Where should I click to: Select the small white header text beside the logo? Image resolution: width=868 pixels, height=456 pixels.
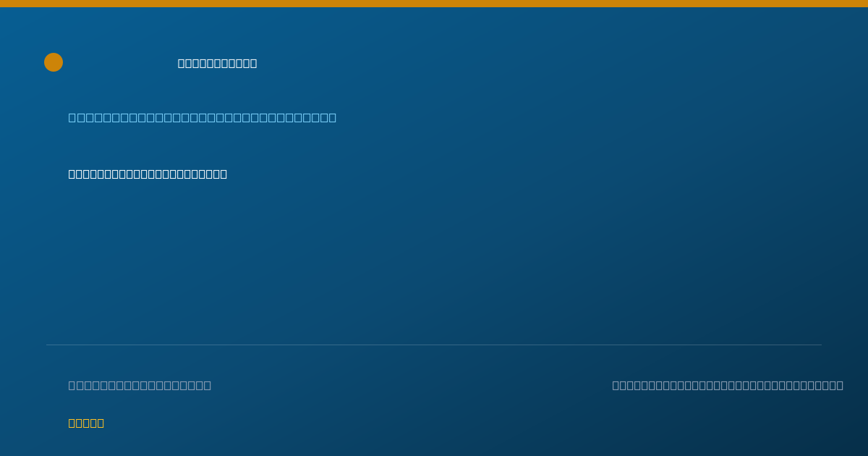[x=217, y=63]
